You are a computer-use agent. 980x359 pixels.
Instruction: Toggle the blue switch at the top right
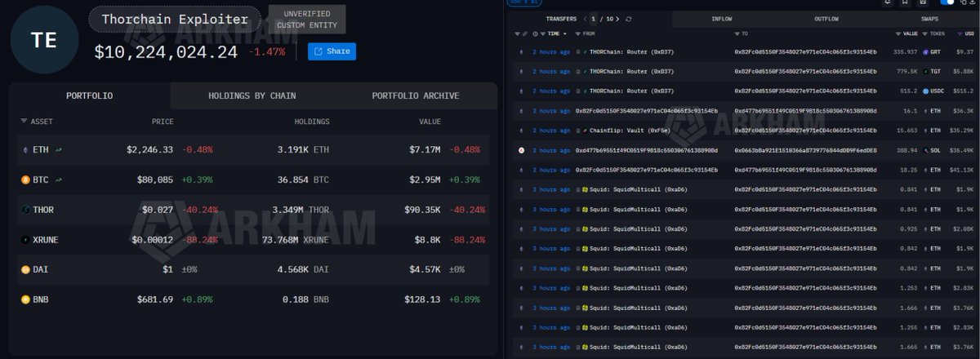[x=946, y=2]
